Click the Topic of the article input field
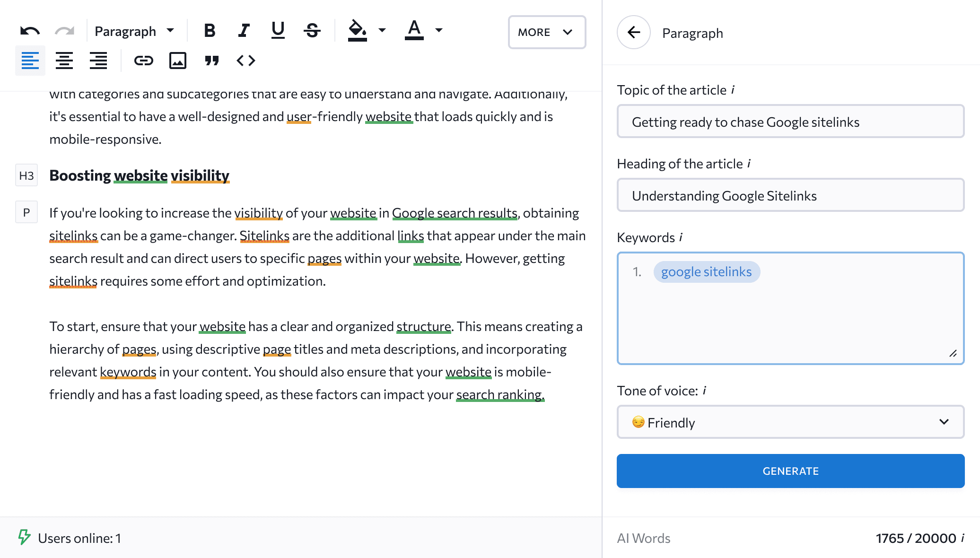This screenshot has width=980, height=558. click(x=790, y=122)
